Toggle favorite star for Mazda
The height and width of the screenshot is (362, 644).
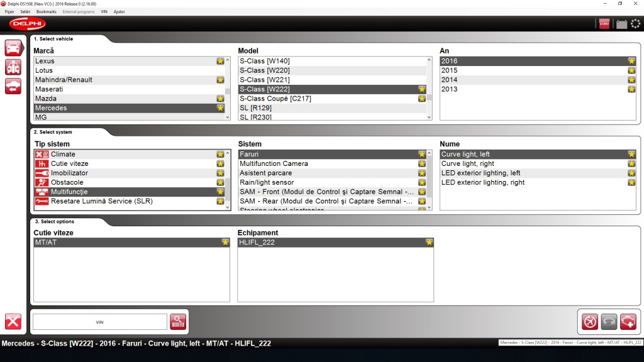coord(221,99)
